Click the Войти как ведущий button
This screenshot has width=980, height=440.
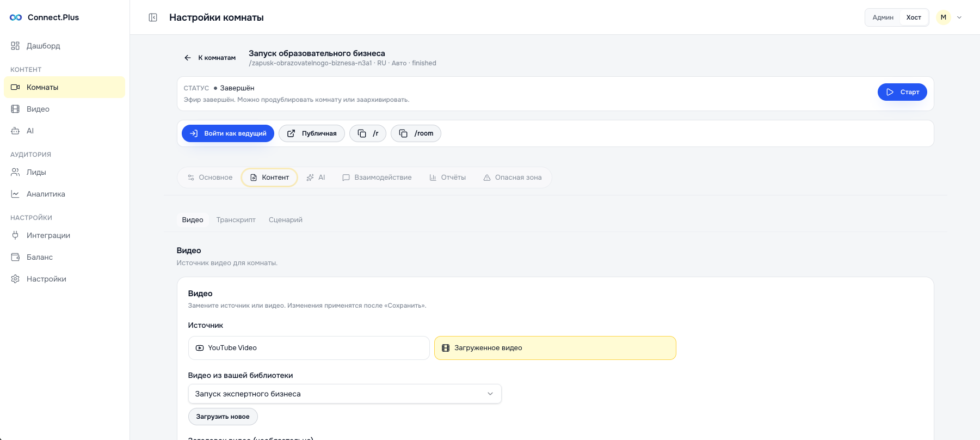coord(228,133)
